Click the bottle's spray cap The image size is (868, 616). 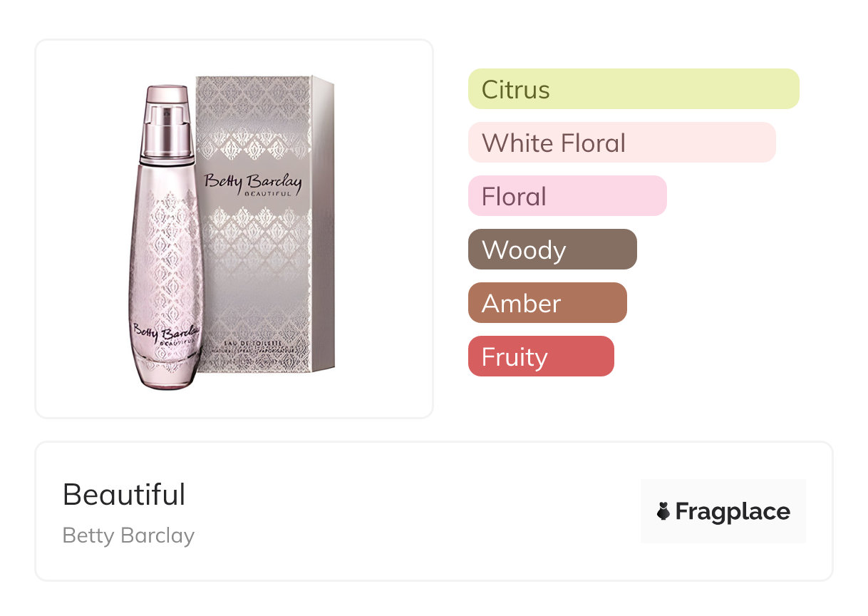pos(165,118)
